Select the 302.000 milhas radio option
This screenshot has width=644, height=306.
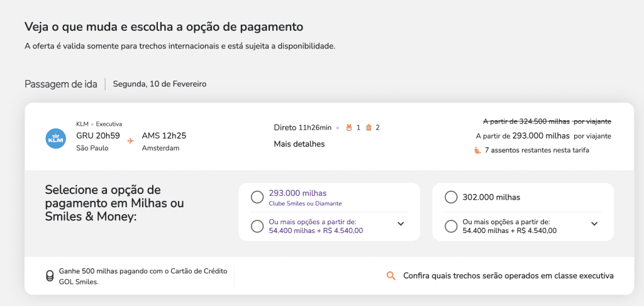[x=451, y=198]
